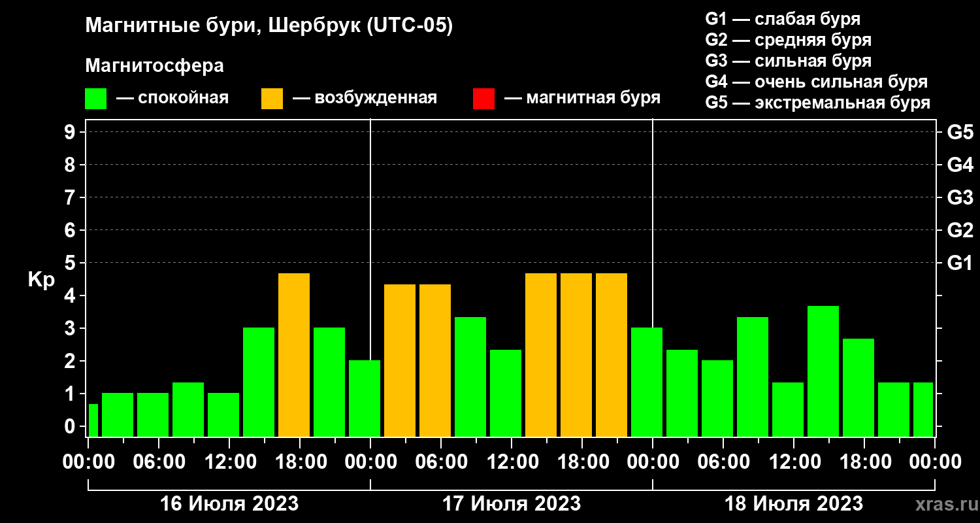Click the '— спокойная' legend label

point(172,99)
